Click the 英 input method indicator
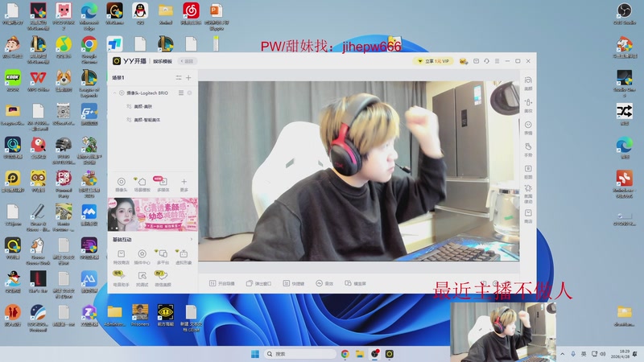The width and height of the screenshot is (644, 362). coord(584,354)
